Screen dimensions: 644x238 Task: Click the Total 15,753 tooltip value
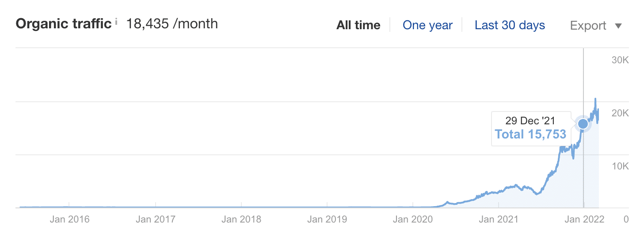click(530, 134)
